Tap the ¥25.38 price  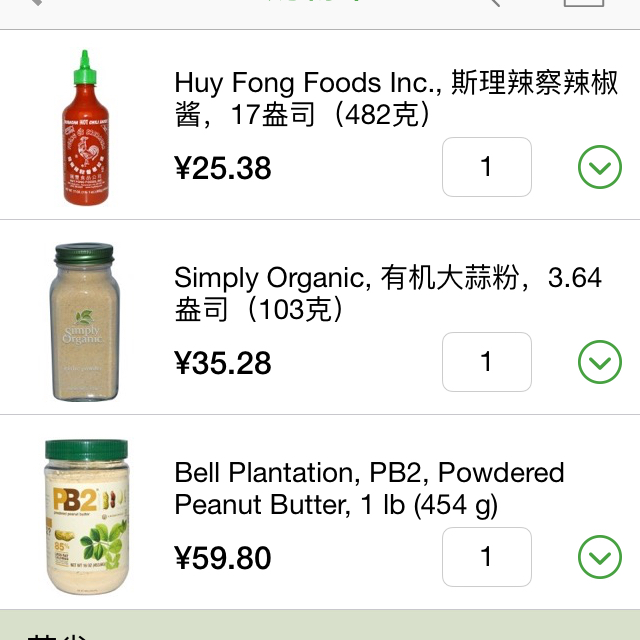(223, 168)
